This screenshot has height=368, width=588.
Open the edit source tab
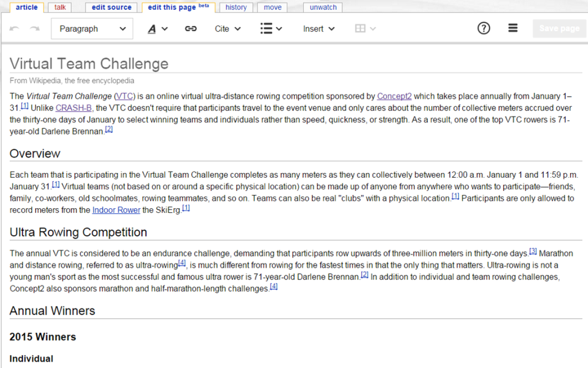point(111,7)
